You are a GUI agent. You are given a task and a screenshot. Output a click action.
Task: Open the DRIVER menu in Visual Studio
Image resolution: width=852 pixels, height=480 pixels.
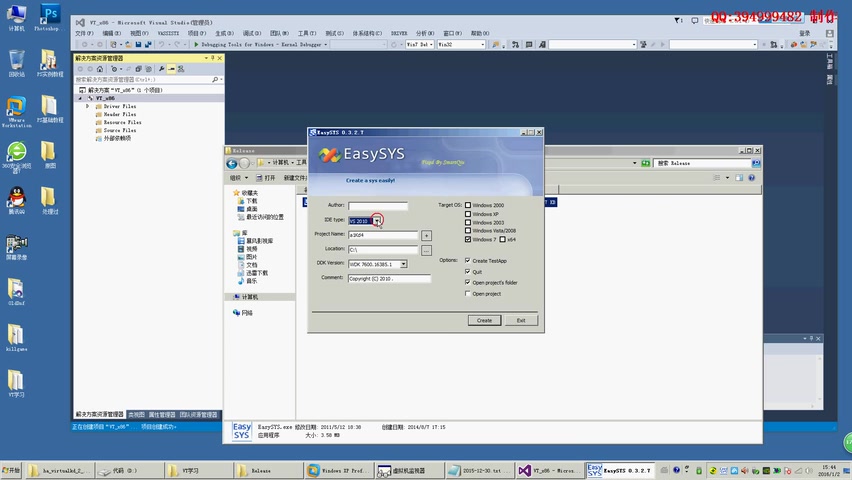(x=399, y=33)
